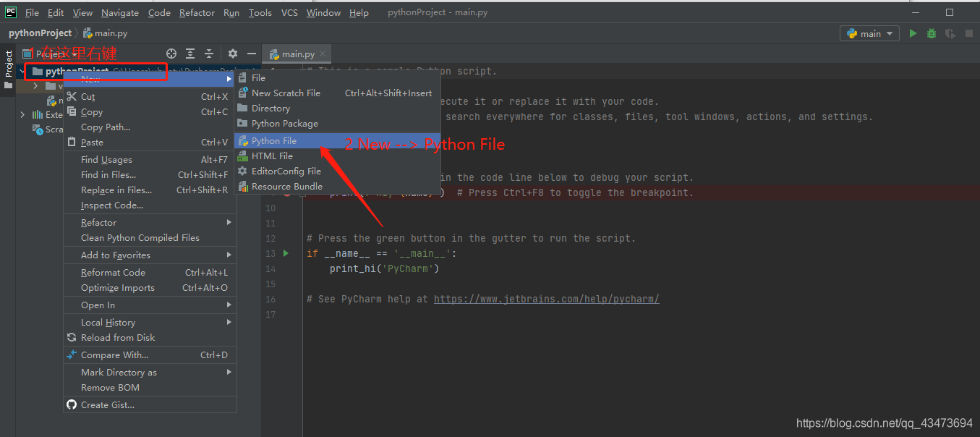Screen dimensions: 980x437
Task: Click the green run arrow in the gutter at line 13
Action: (286, 253)
